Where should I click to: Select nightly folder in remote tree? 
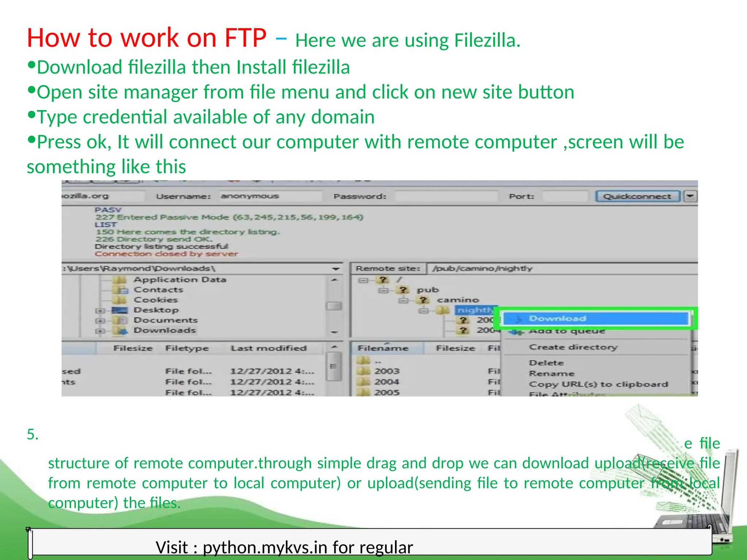(x=475, y=310)
